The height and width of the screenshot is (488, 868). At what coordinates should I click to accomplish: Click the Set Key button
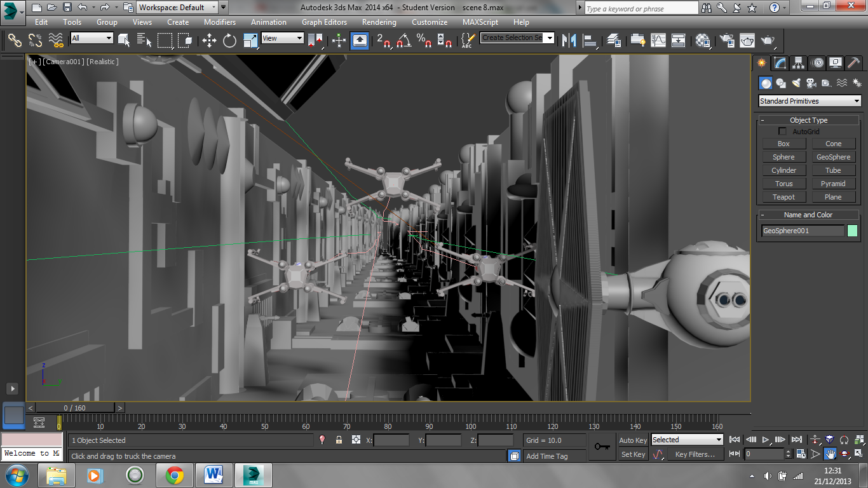coord(633,454)
